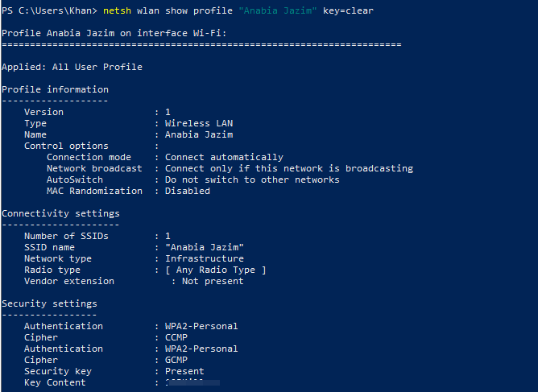Click the 'Security settings' section heading
This screenshot has width=538, height=392.
pos(49,303)
